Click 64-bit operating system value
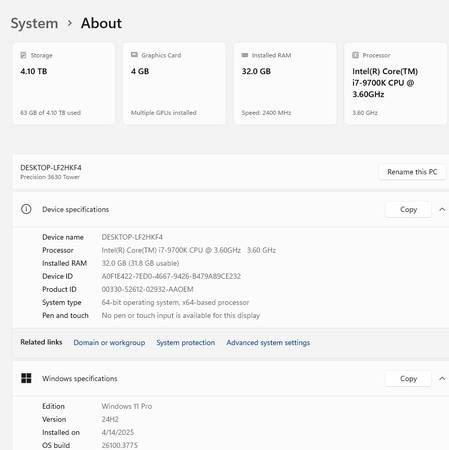 click(x=175, y=302)
